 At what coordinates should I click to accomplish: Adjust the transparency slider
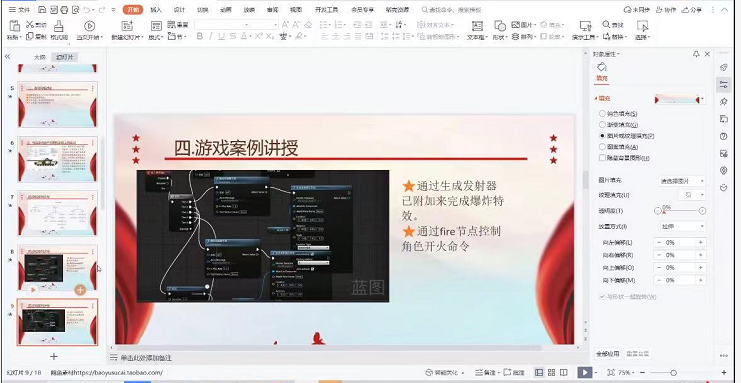tap(680, 211)
